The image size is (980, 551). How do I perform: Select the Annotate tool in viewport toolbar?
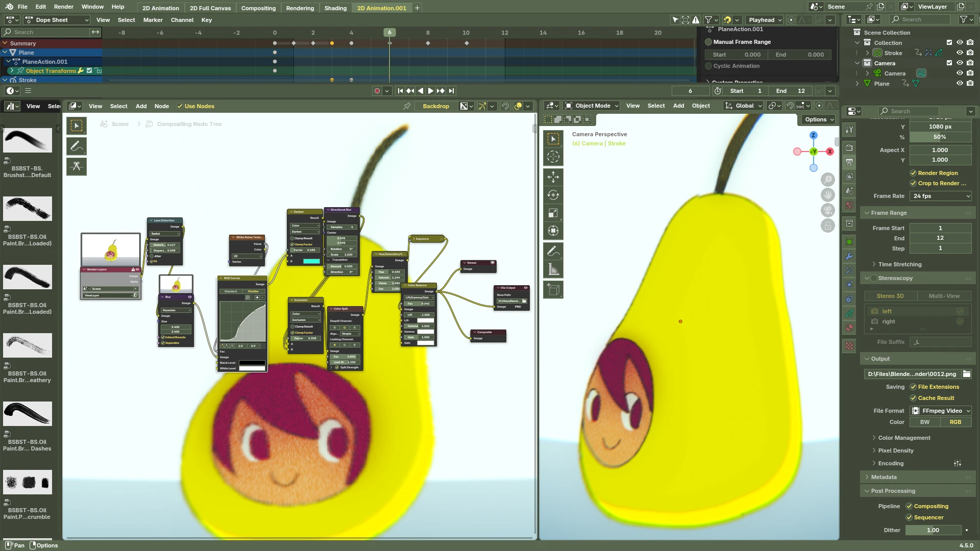(553, 251)
